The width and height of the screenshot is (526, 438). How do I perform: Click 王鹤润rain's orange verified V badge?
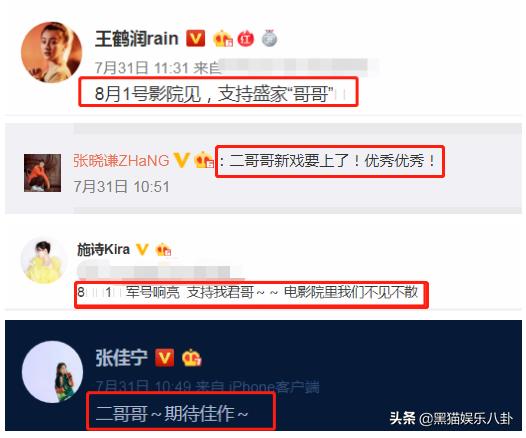(196, 38)
